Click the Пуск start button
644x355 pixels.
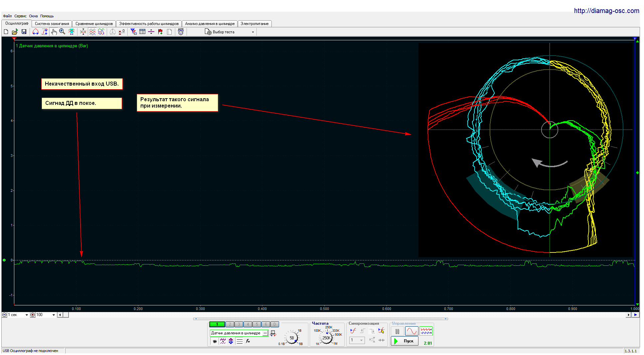(x=404, y=341)
